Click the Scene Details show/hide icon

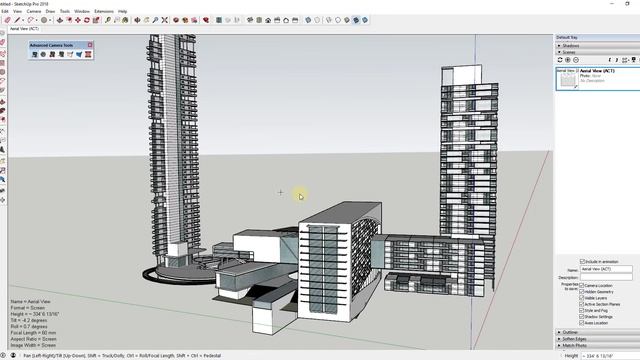[634, 60]
